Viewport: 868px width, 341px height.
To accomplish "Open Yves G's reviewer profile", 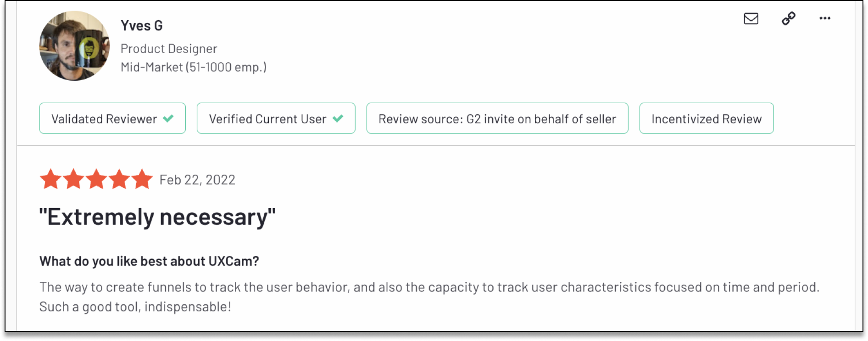I will click(142, 25).
